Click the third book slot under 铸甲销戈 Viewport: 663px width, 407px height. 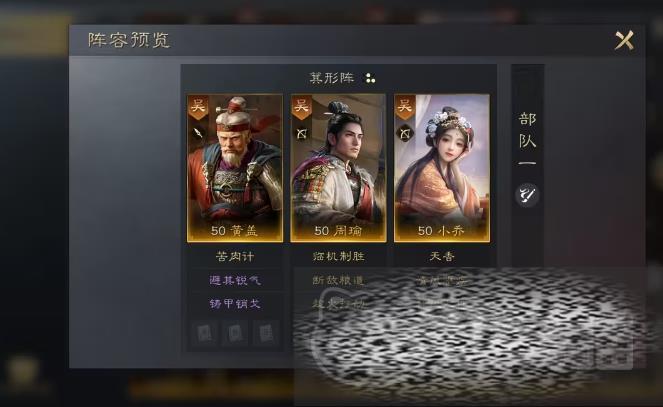point(266,333)
